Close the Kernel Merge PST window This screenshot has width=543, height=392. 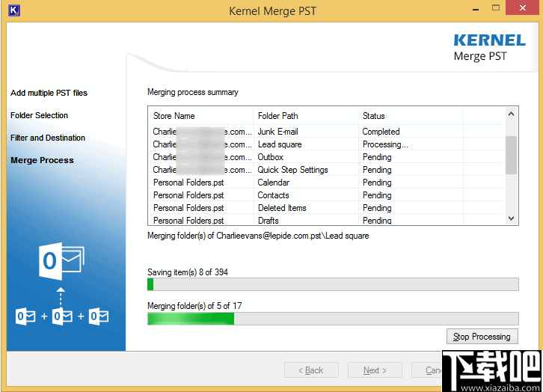click(523, 7)
